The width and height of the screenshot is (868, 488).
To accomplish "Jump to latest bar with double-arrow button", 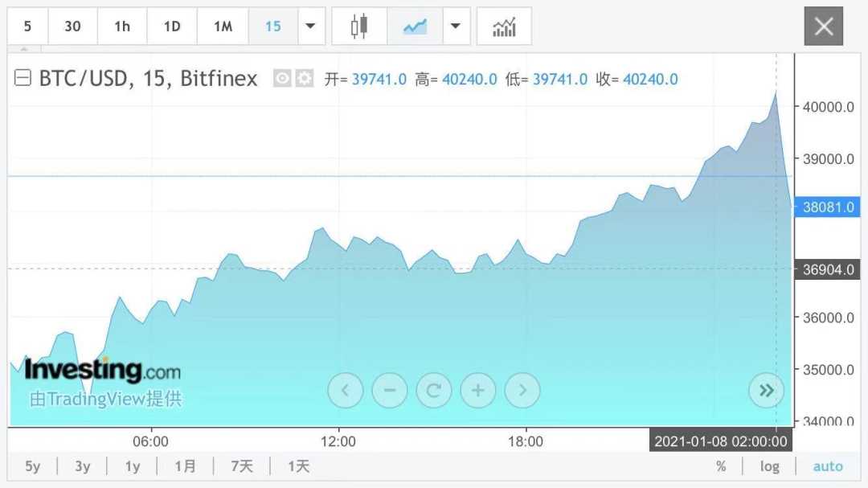I will tap(766, 391).
